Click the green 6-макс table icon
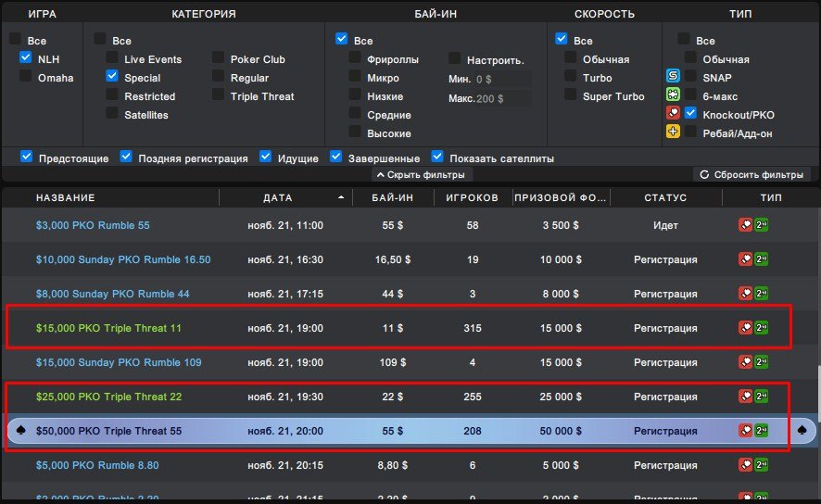Screen dimensions: 821x504 [674, 95]
